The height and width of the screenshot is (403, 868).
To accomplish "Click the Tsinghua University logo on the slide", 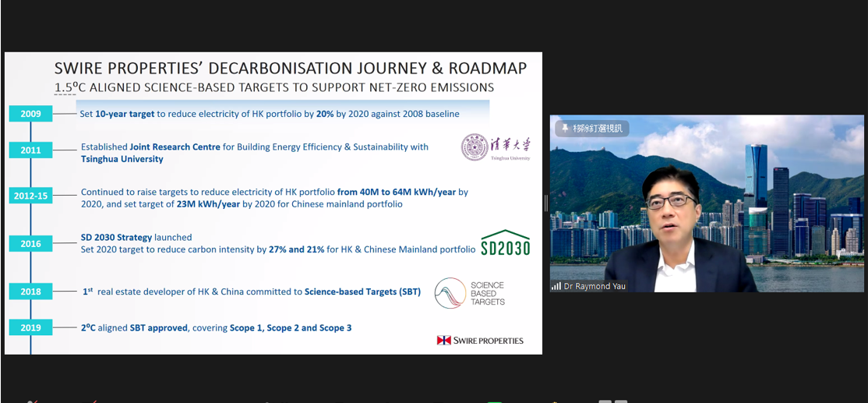I will [x=496, y=147].
